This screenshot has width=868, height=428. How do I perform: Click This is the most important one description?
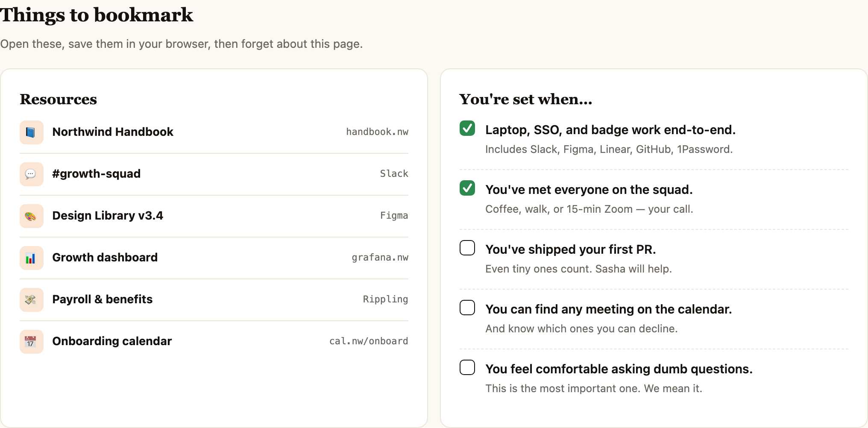pyautogui.click(x=594, y=389)
